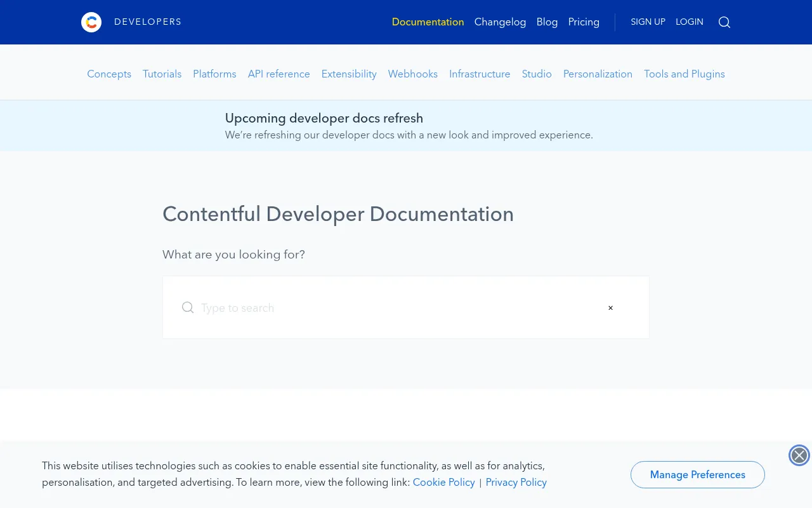Click SIGN UP link
Screen dimensions: 812x508
coord(648,22)
